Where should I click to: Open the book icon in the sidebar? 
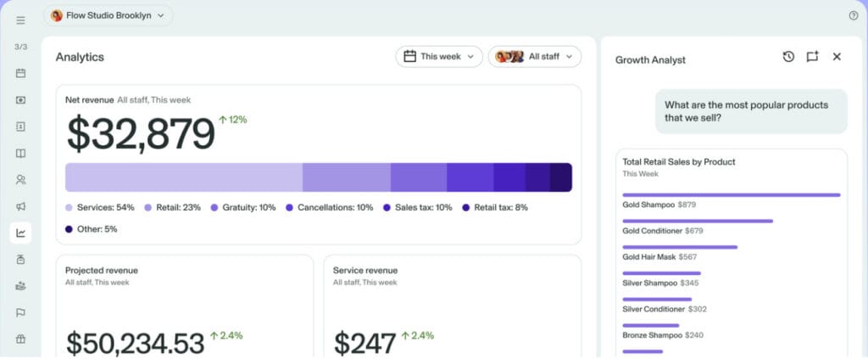pyautogui.click(x=20, y=154)
